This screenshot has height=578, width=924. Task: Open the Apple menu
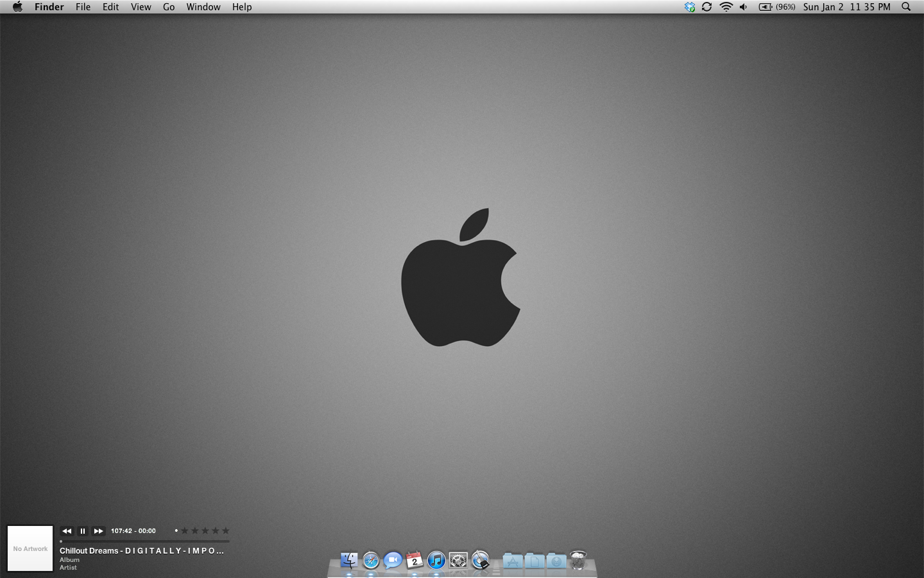pos(17,7)
